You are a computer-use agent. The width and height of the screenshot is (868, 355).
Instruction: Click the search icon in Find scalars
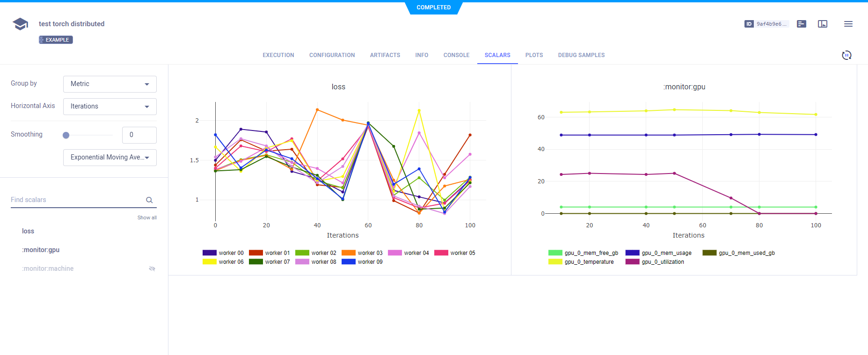(x=149, y=200)
